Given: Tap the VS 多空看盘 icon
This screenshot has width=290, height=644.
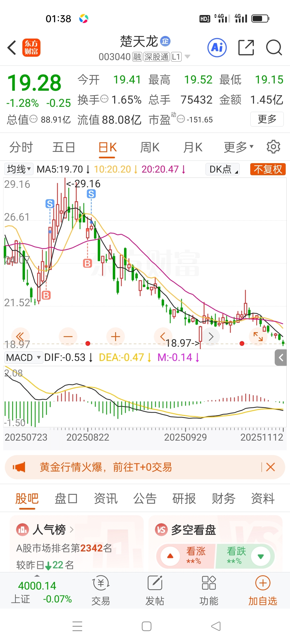Looking at the screenshot, I should 161,530.
